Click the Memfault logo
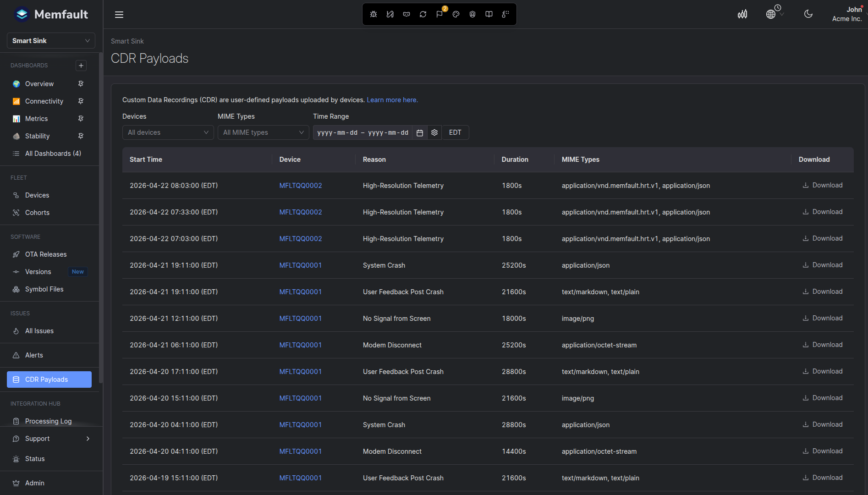 click(50, 14)
